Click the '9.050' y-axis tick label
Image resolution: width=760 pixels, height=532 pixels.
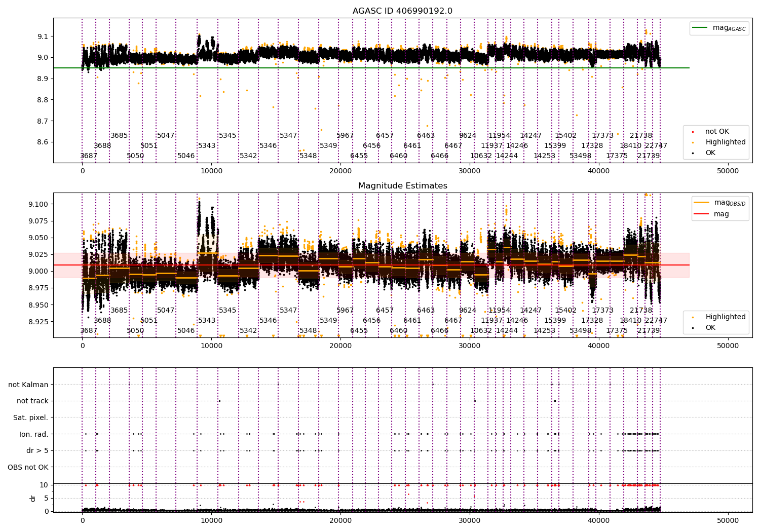[38, 238]
